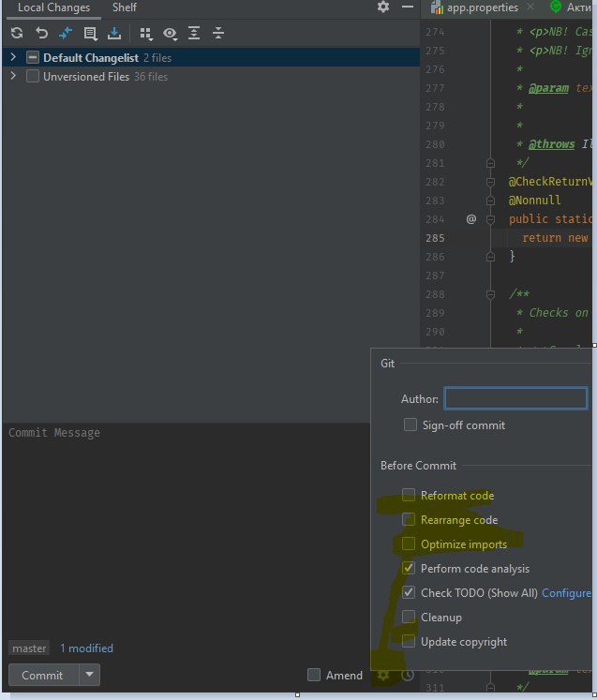Screen dimensions: 597x700
Task: Toggle fold marker at line 283
Action: pyautogui.click(x=490, y=201)
